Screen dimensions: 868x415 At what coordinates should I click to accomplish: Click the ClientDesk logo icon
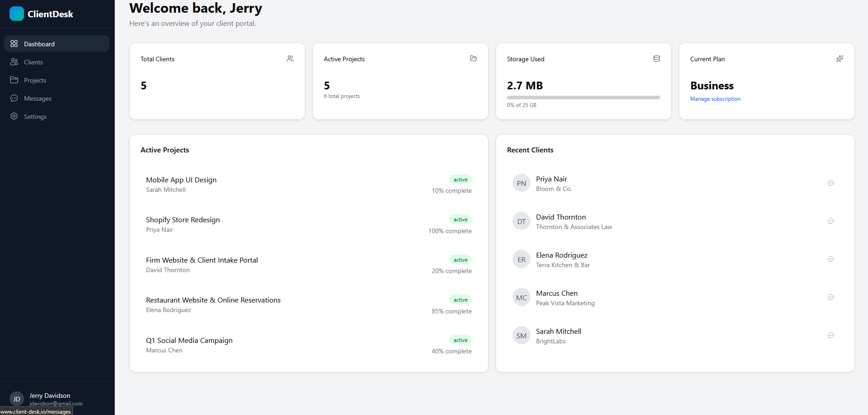pos(17,14)
